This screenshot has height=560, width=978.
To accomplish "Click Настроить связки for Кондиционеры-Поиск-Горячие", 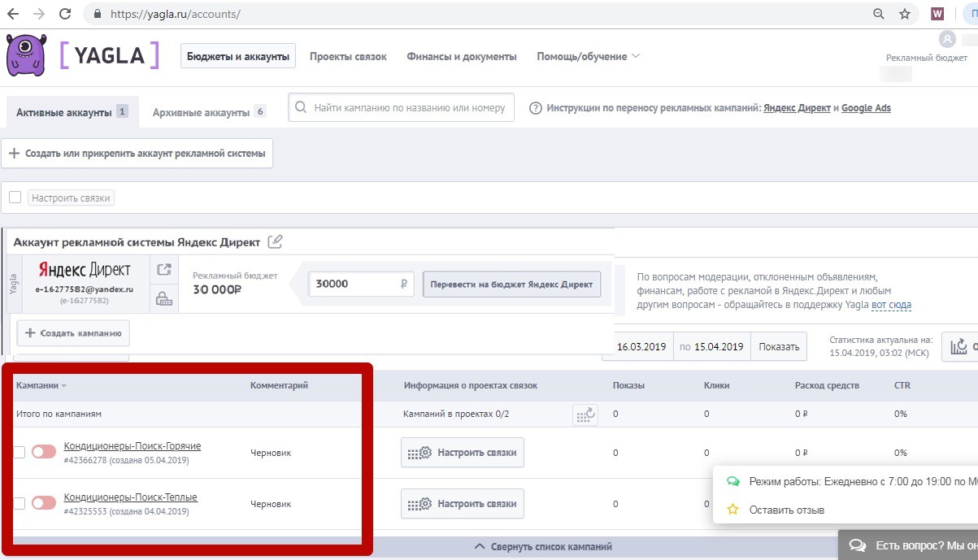I will 463,453.
